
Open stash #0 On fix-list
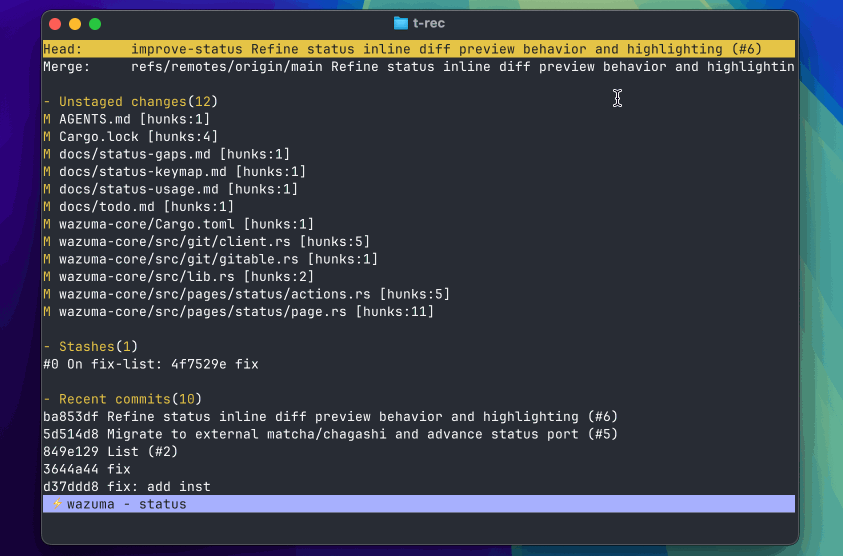150,364
